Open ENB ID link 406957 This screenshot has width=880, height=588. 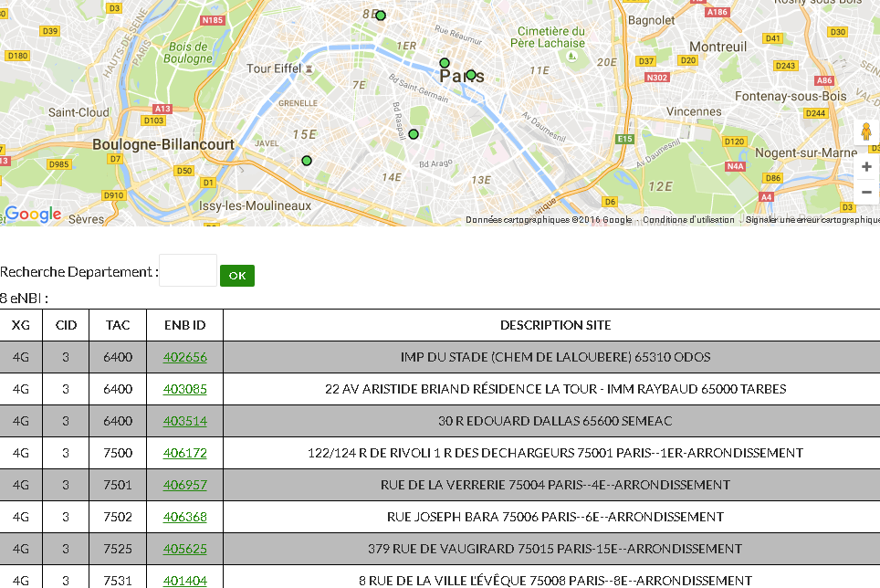pos(185,485)
